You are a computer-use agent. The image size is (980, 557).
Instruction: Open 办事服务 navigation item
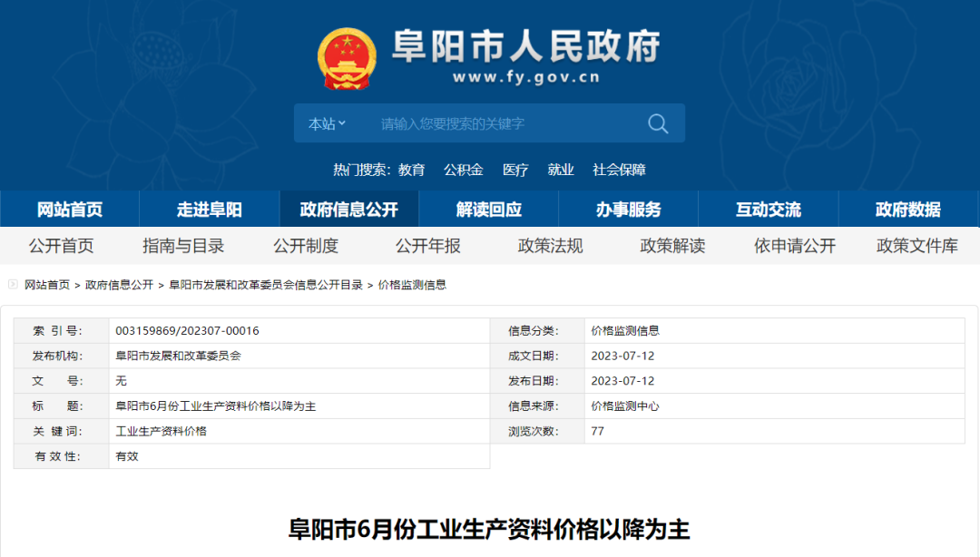coord(629,210)
